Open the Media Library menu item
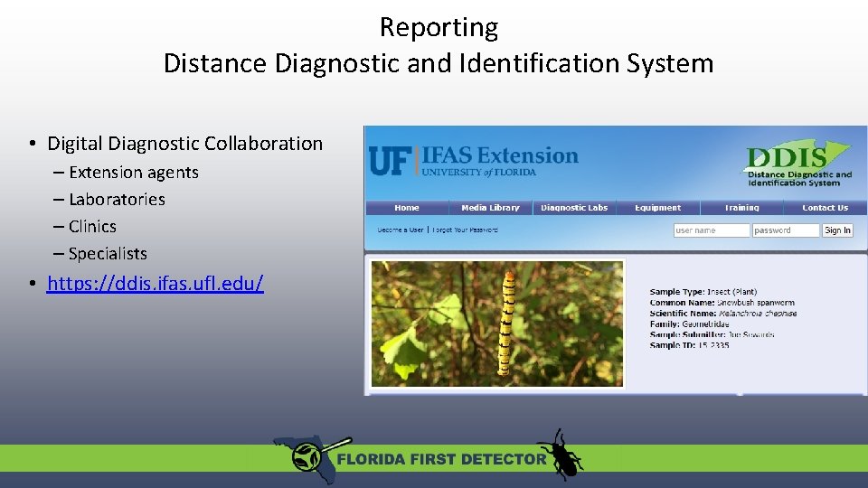868x488 pixels. 490,208
